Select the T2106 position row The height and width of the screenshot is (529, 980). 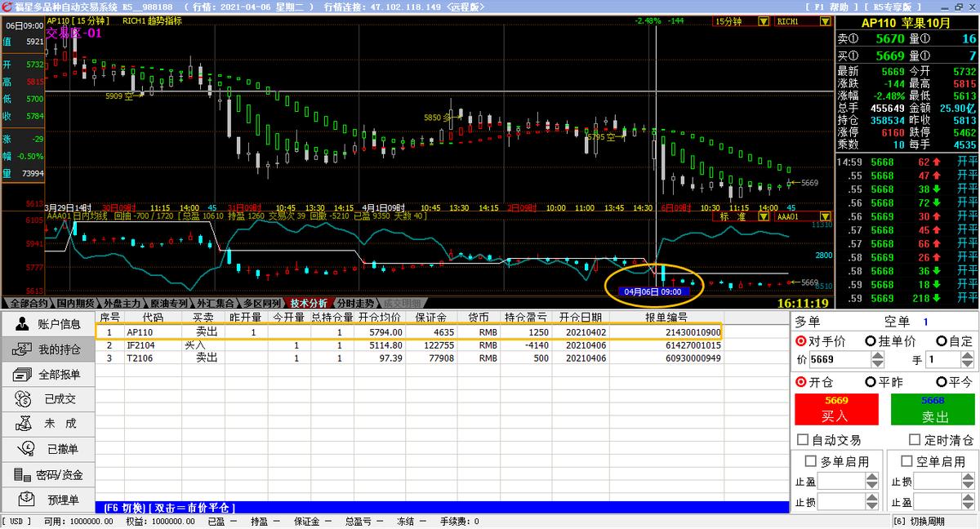[409, 358]
